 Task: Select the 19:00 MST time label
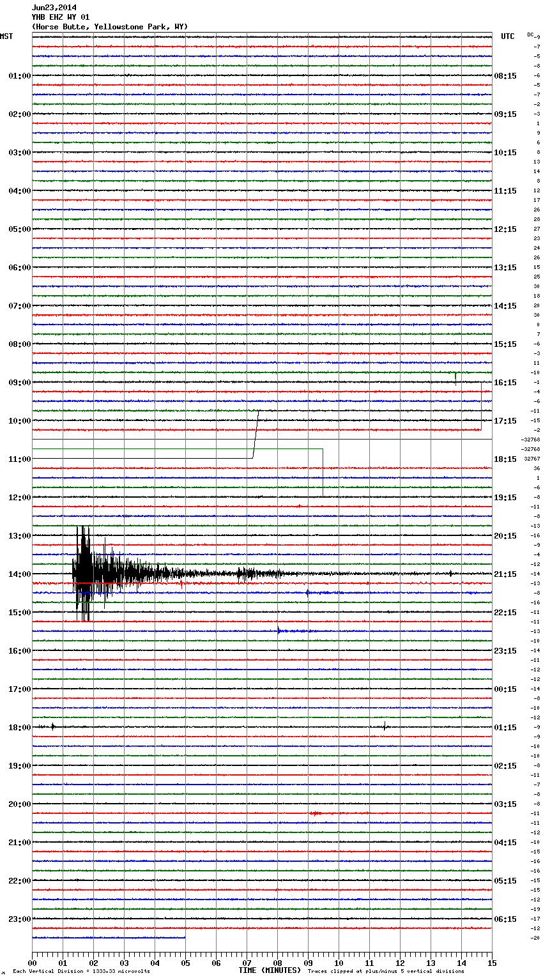click(19, 766)
